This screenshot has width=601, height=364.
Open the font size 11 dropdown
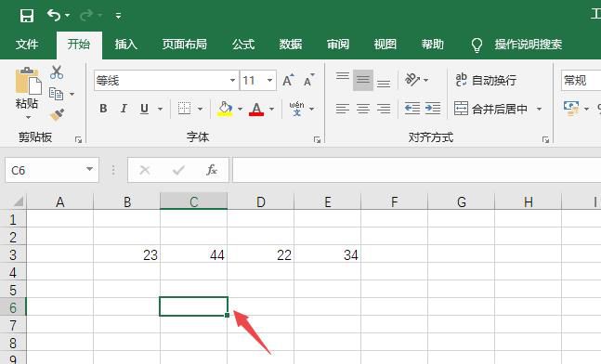(269, 81)
